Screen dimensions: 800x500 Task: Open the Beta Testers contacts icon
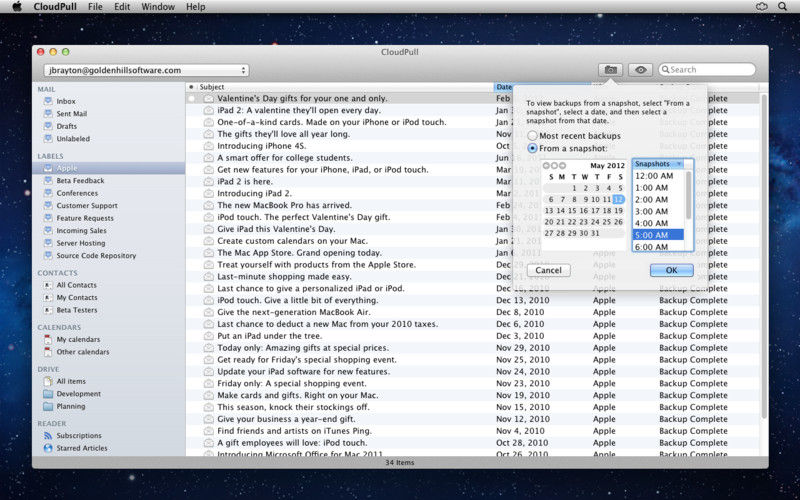tap(48, 310)
